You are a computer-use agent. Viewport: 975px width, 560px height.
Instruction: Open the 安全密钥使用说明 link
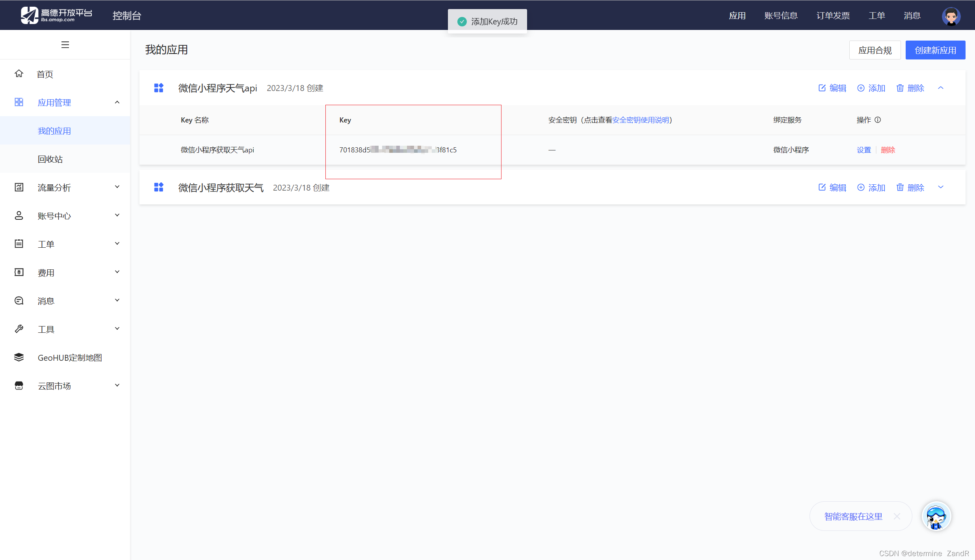pos(641,120)
